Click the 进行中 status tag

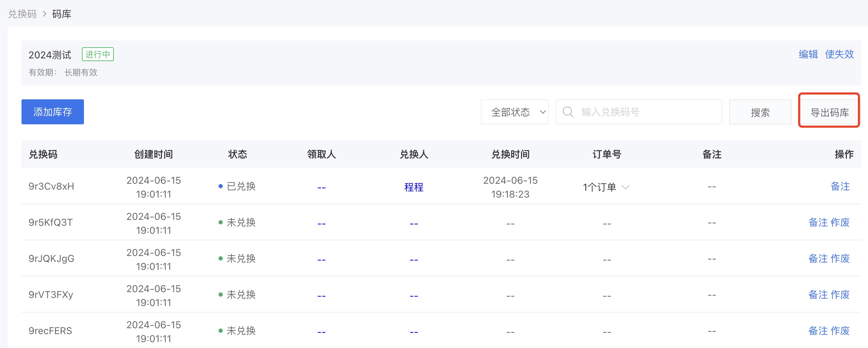coord(98,55)
